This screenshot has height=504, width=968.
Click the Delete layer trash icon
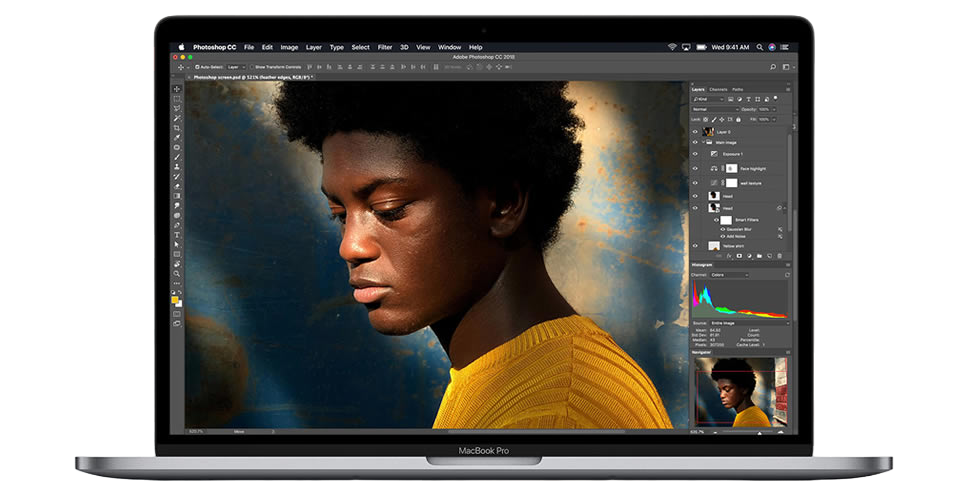pyautogui.click(x=780, y=256)
